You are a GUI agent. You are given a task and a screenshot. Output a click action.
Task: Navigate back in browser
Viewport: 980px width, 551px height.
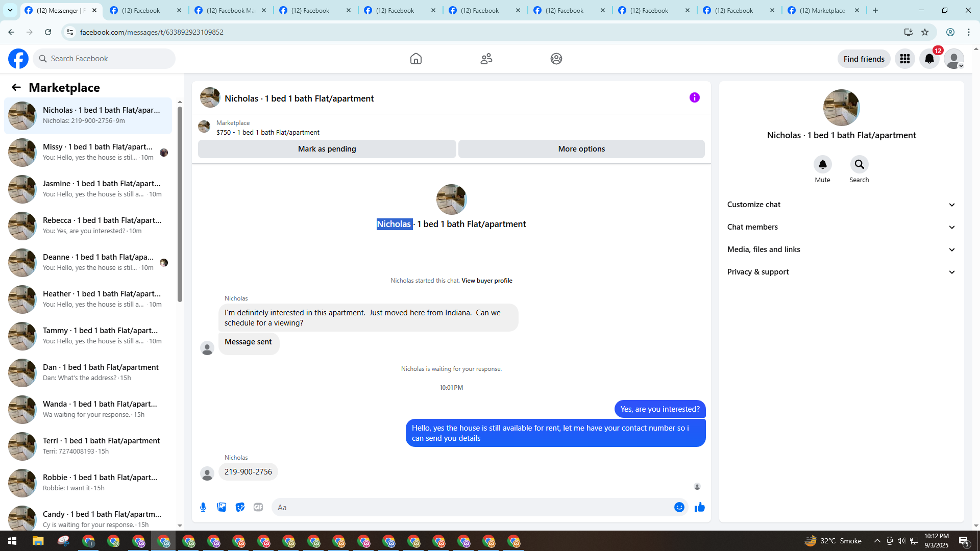11,32
